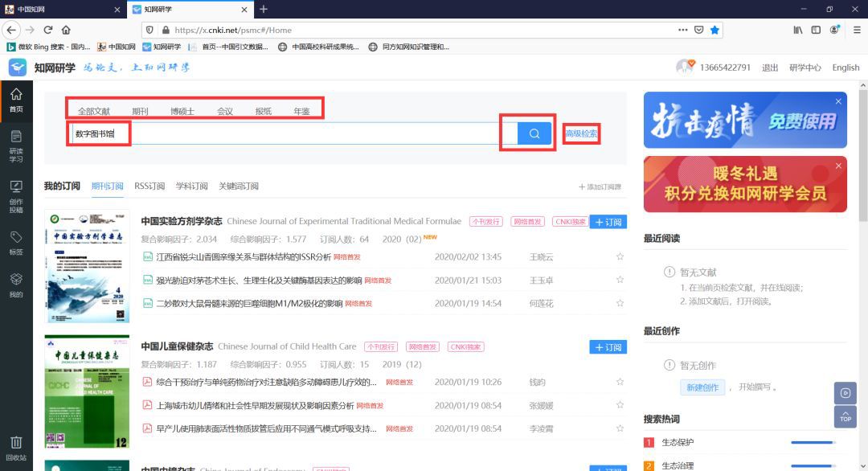Star the article by 王晓云
868x471 pixels.
tap(620, 257)
